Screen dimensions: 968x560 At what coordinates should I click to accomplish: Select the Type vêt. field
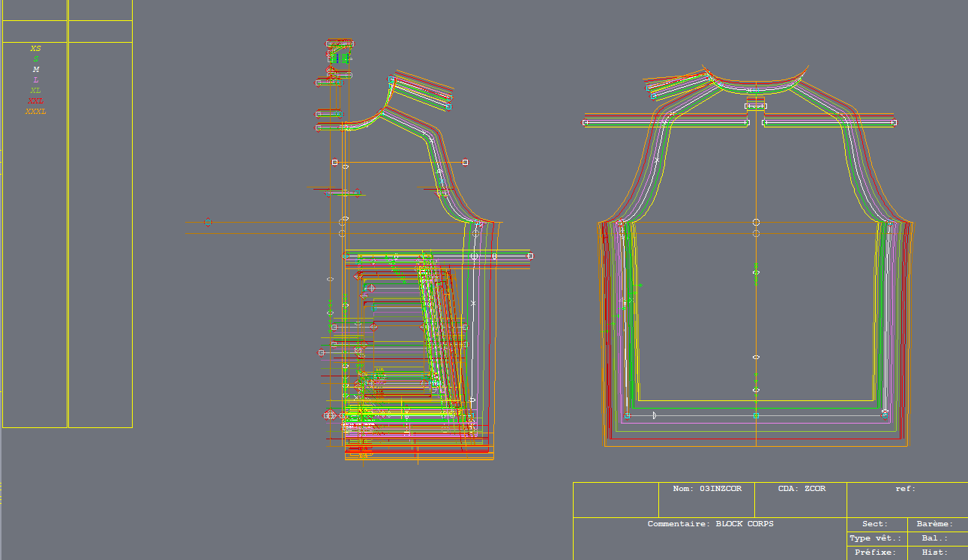pyautogui.click(x=875, y=538)
